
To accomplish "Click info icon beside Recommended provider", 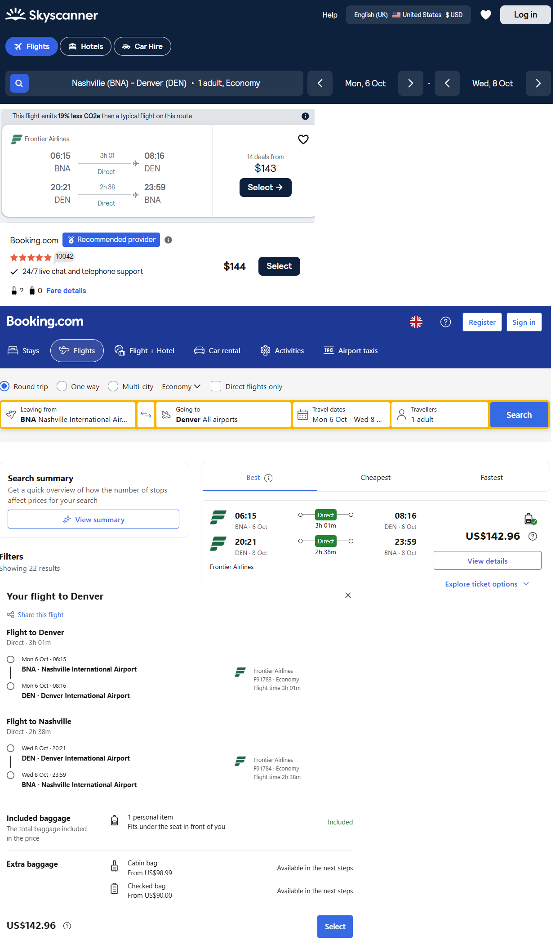I will point(168,240).
